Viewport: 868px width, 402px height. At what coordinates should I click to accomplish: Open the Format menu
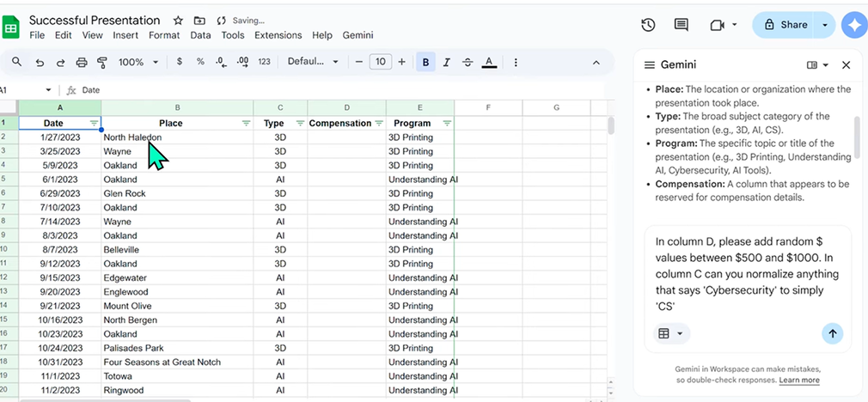point(164,35)
